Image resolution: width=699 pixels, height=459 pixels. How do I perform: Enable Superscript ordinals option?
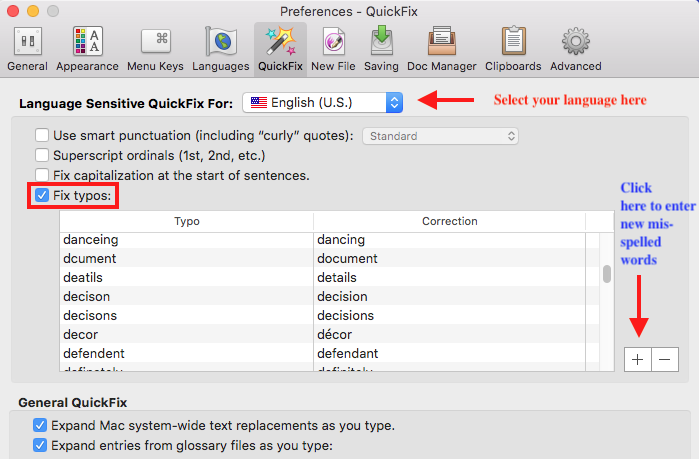point(42,155)
